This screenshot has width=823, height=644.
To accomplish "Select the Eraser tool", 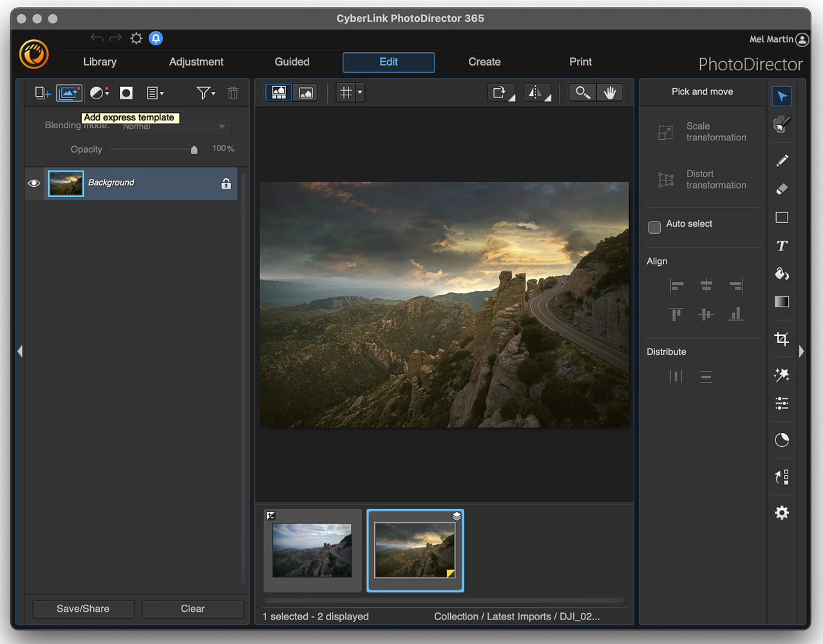I will 782,189.
